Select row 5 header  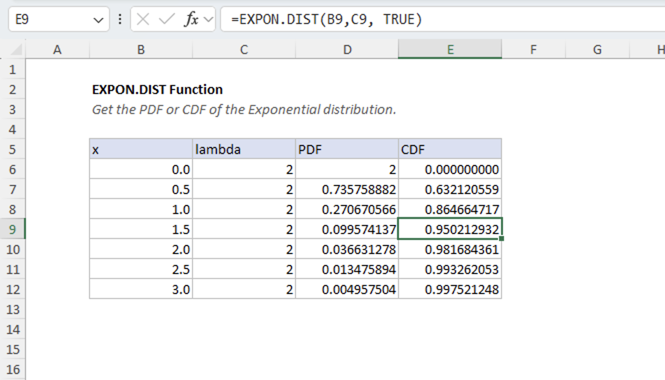coord(13,149)
